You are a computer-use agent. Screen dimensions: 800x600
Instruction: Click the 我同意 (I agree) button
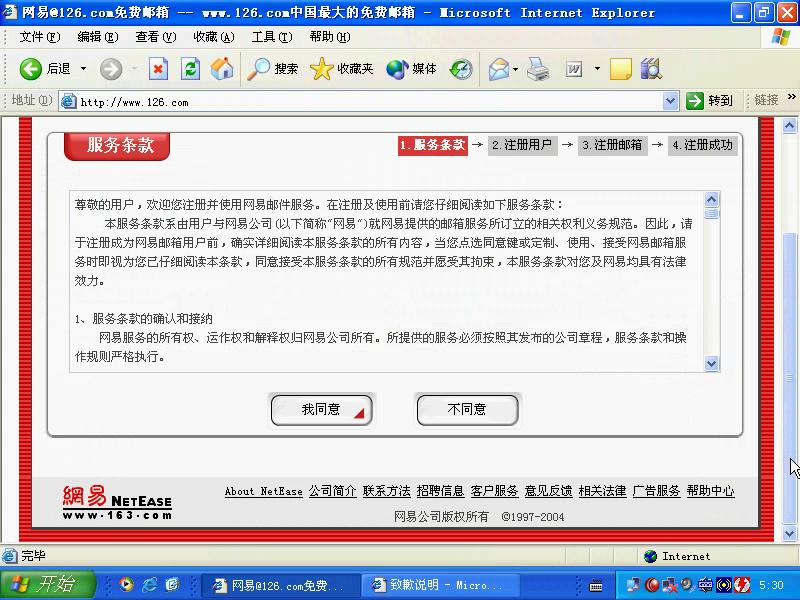pos(321,410)
